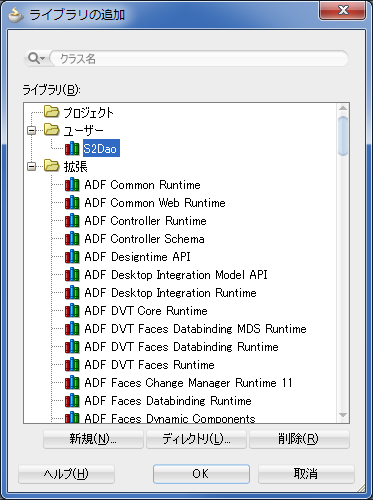Select ADF Desktop Integration Runtime
Image resolution: width=373 pixels, height=500 pixels.
tap(170, 293)
